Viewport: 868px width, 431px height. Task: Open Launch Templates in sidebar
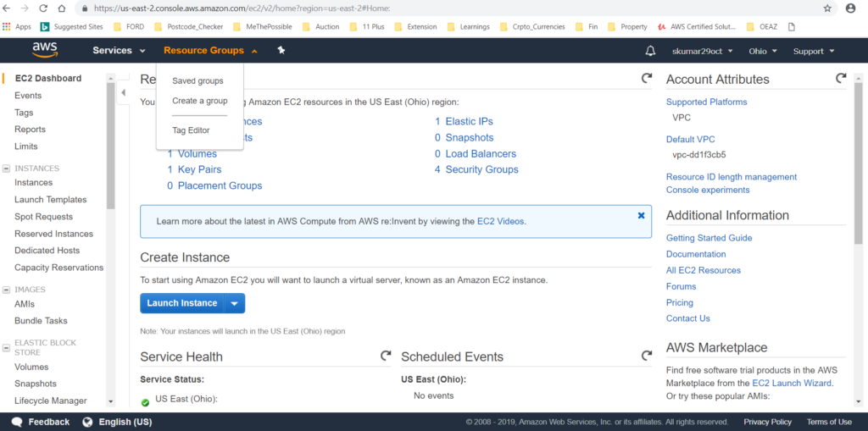coord(50,200)
